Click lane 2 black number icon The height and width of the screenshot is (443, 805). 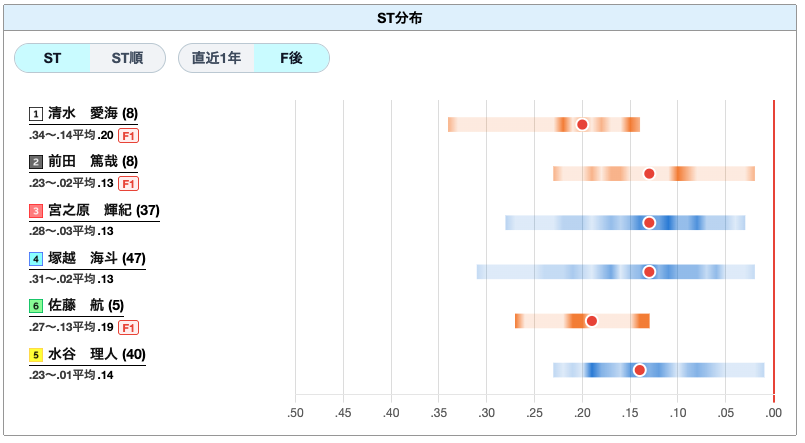tap(35, 162)
